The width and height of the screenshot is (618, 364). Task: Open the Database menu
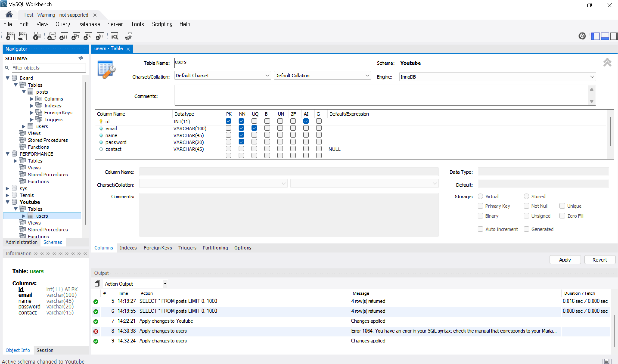click(x=89, y=24)
